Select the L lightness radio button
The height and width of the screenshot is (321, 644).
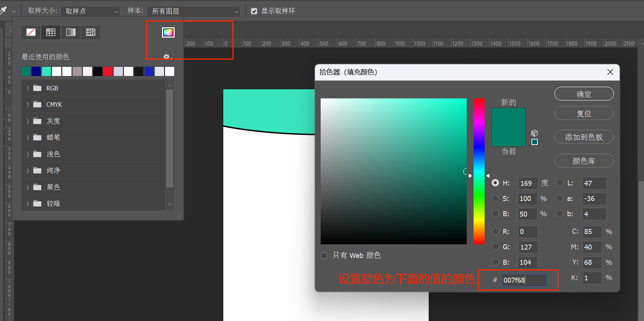tap(560, 183)
